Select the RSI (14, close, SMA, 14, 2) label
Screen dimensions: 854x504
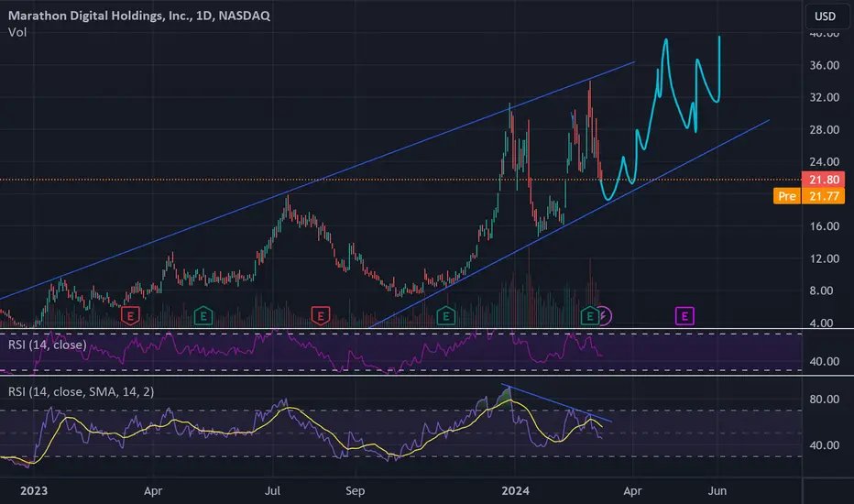coord(82,392)
